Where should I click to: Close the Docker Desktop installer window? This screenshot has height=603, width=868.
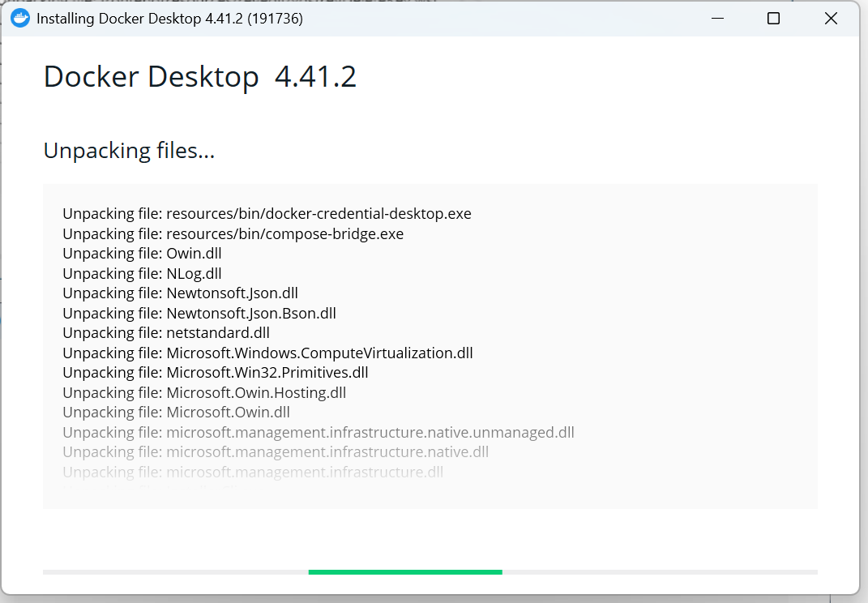(x=831, y=19)
